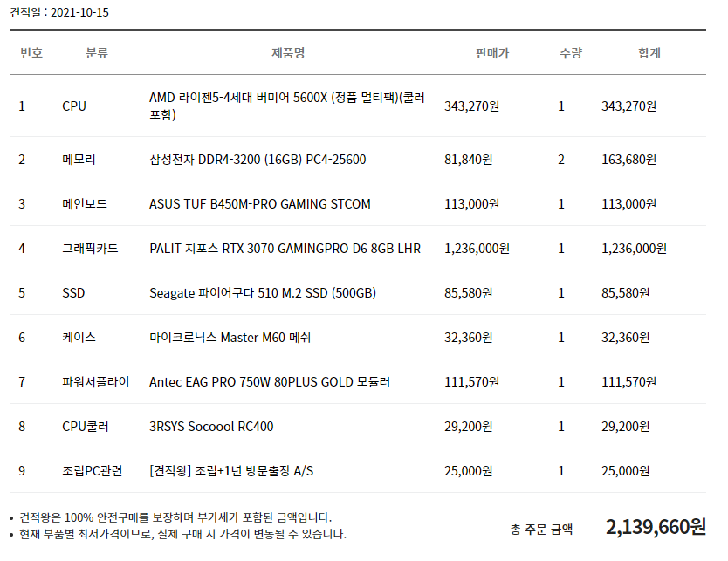This screenshot has height=561, width=728.
Task: Select 삼성전자 DDR4-3200 (16GB) PC4-25600 product
Action: tap(258, 160)
